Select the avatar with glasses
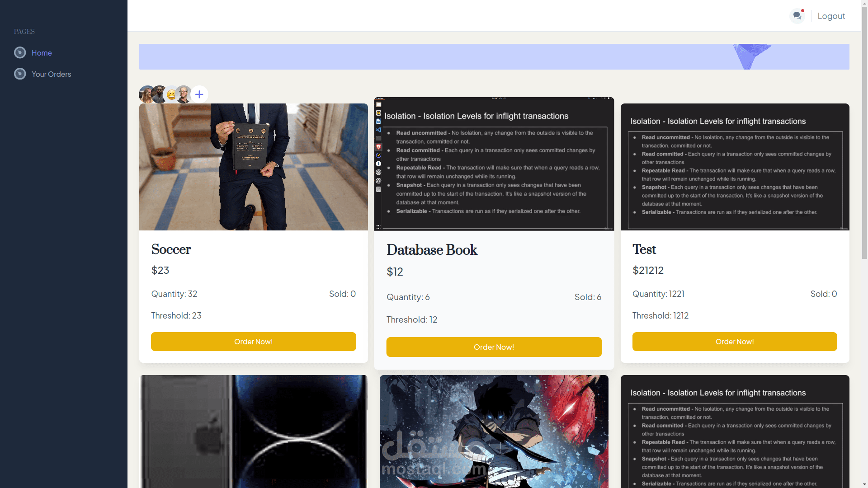868x488 pixels. pos(184,94)
